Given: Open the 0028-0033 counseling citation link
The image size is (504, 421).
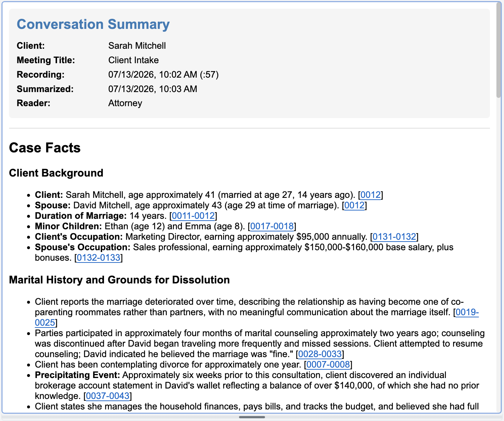Looking at the screenshot, I should point(320,354).
